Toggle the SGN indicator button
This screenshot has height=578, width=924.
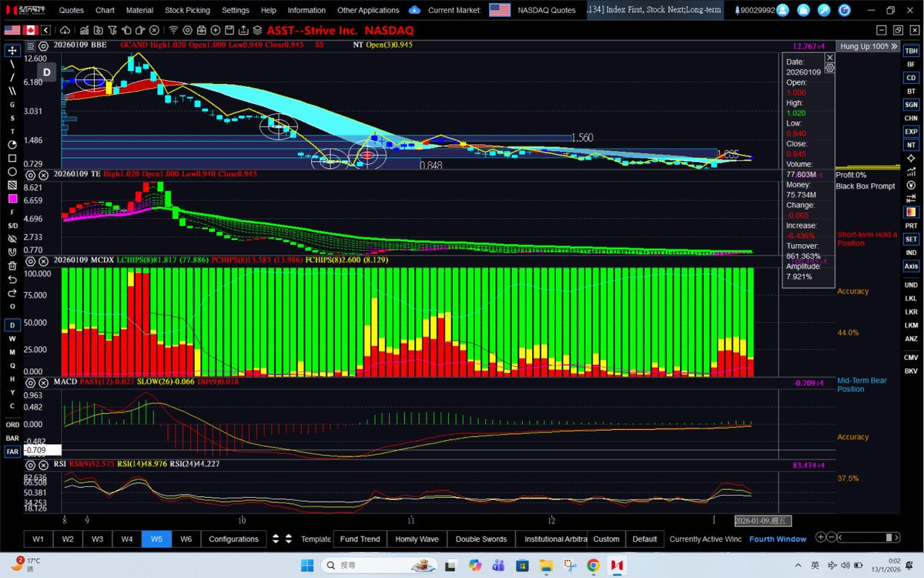pos(911,104)
